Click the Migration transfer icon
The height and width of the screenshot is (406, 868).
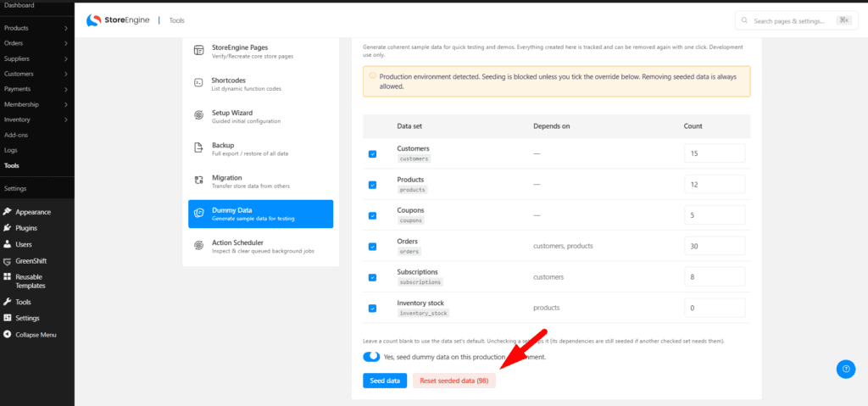click(x=198, y=180)
